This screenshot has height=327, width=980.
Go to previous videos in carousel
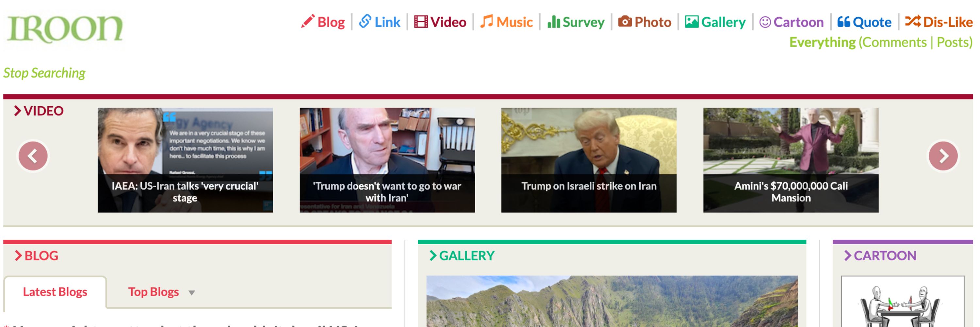(33, 156)
